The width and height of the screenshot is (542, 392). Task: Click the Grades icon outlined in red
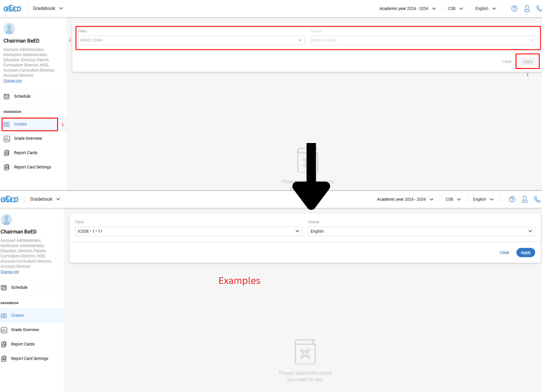coord(7,124)
